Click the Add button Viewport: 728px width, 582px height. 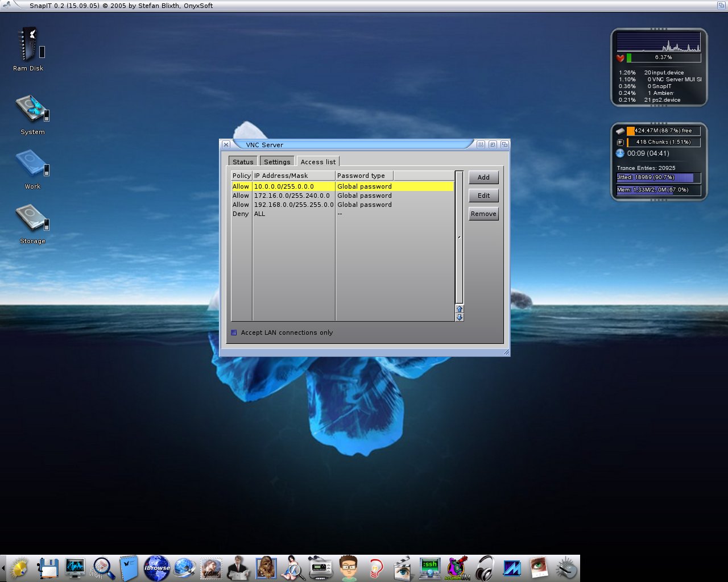[483, 177]
